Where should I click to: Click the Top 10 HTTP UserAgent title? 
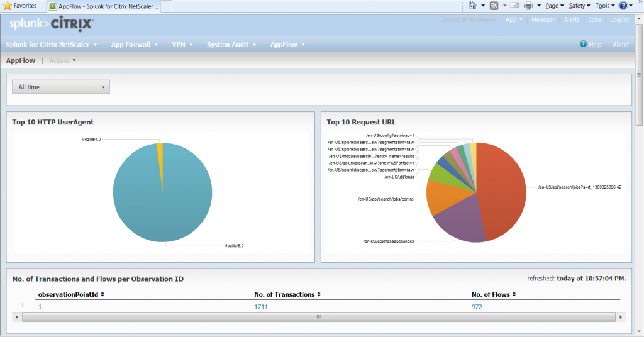tap(53, 123)
